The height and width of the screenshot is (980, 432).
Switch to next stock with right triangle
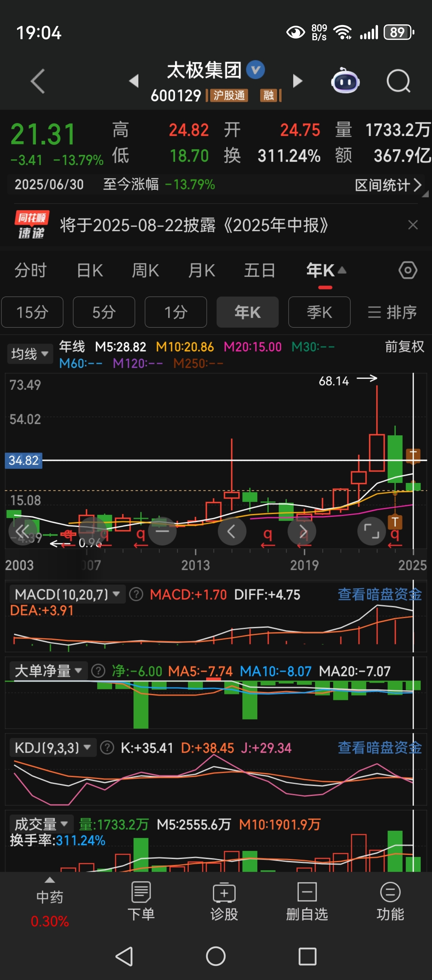298,81
